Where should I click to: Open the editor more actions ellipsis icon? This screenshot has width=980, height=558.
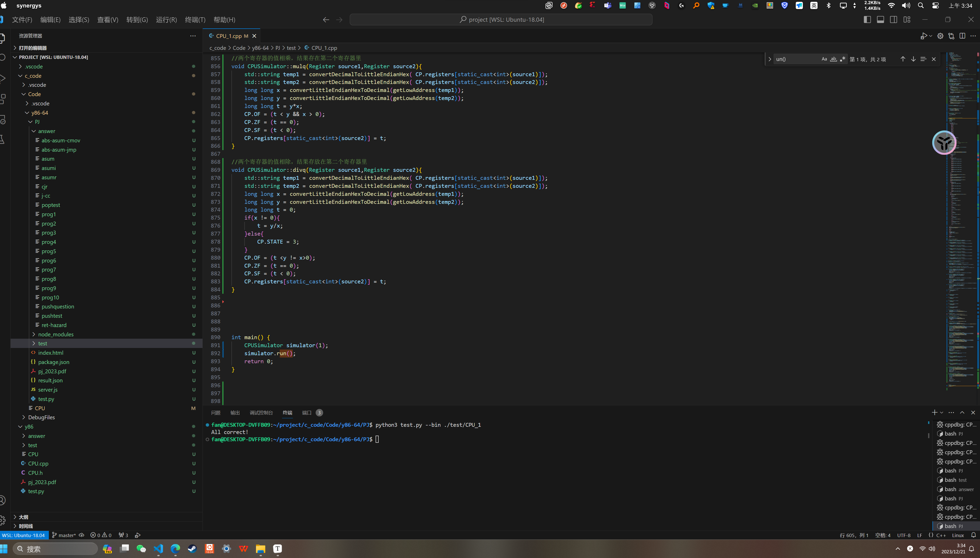coord(974,36)
